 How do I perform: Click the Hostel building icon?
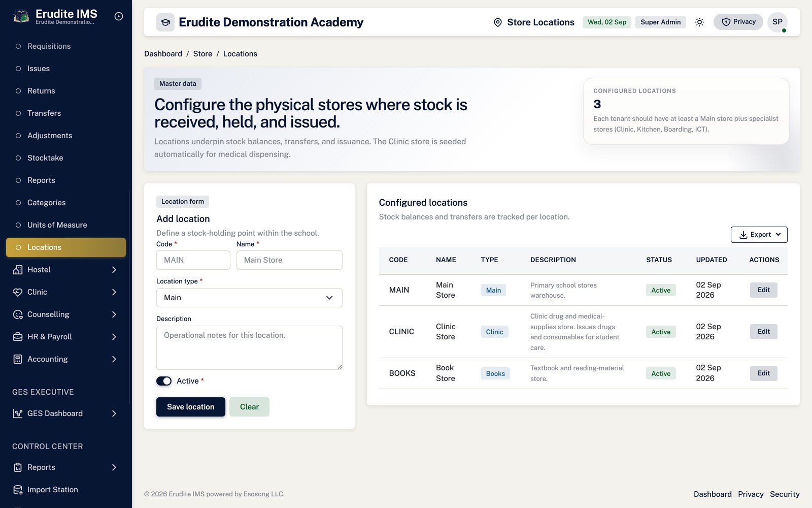click(x=18, y=270)
